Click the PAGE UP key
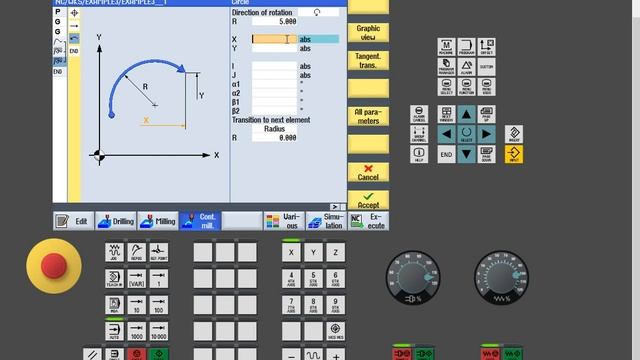The width and height of the screenshot is (640, 360). click(x=486, y=114)
